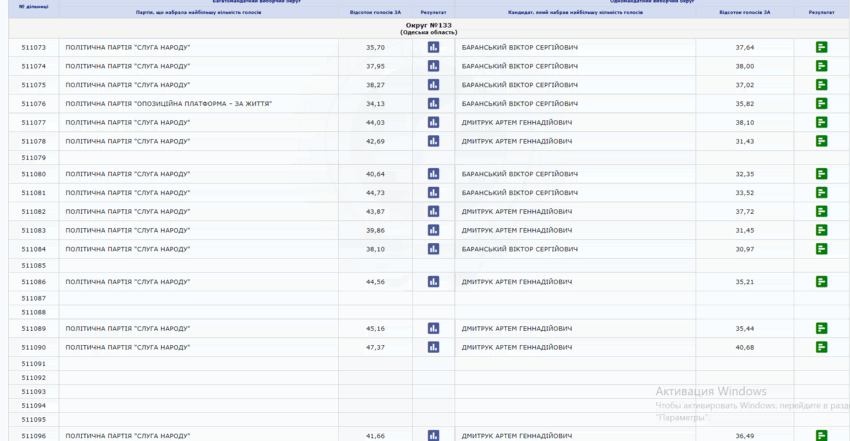Open candidate results green icon for precinct 511089
The width and height of the screenshot is (850, 441).
[821, 328]
